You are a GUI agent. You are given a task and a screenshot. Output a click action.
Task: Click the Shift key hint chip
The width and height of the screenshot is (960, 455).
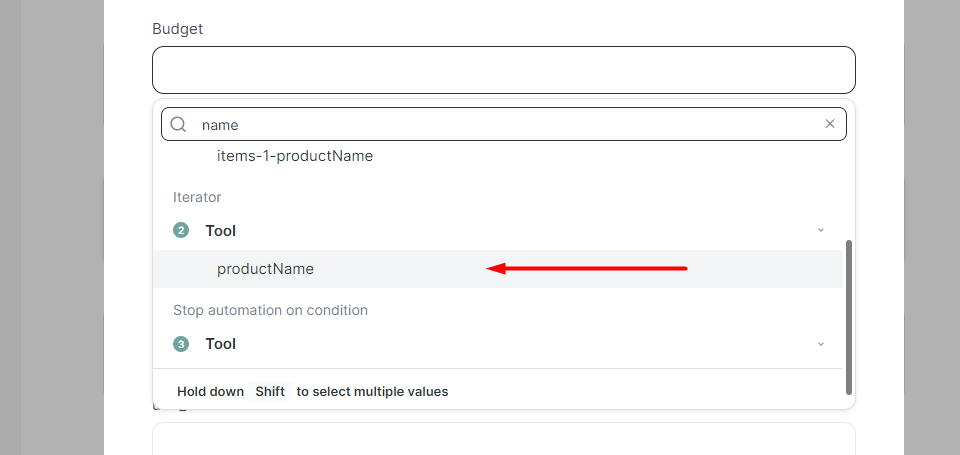click(x=270, y=391)
